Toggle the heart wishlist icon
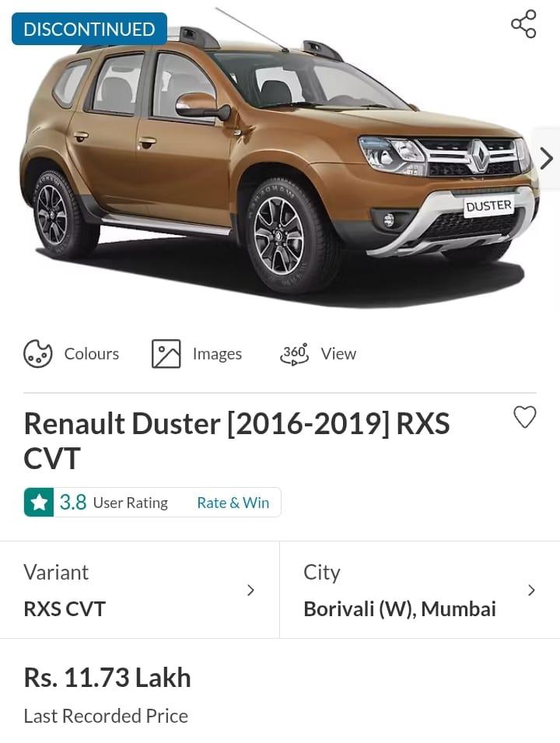Viewport: 560px width, 743px height. pos(525,417)
